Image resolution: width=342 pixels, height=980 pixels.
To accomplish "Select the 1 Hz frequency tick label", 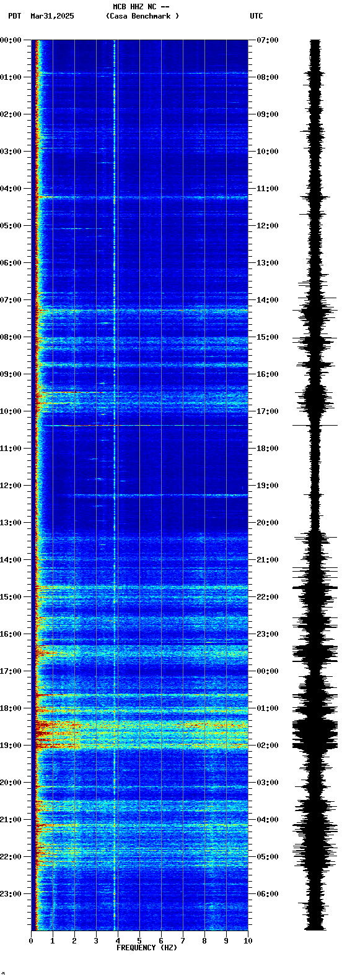I will point(53,941).
